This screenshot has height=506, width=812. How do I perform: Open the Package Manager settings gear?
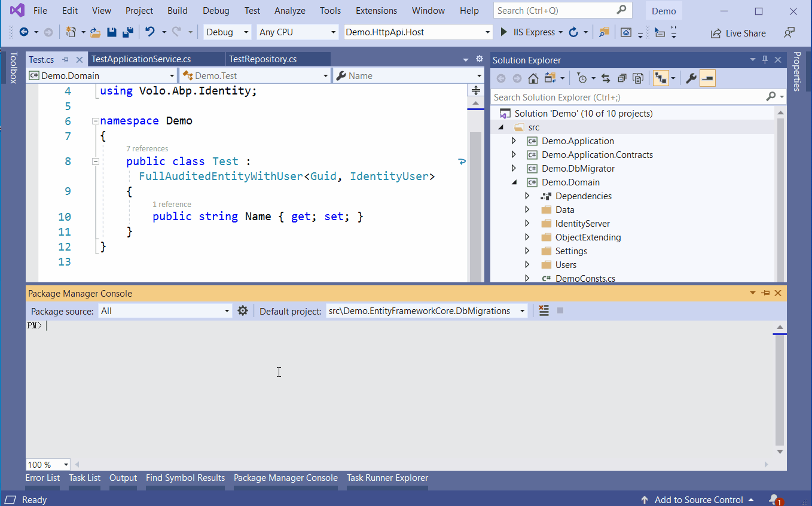pos(243,310)
